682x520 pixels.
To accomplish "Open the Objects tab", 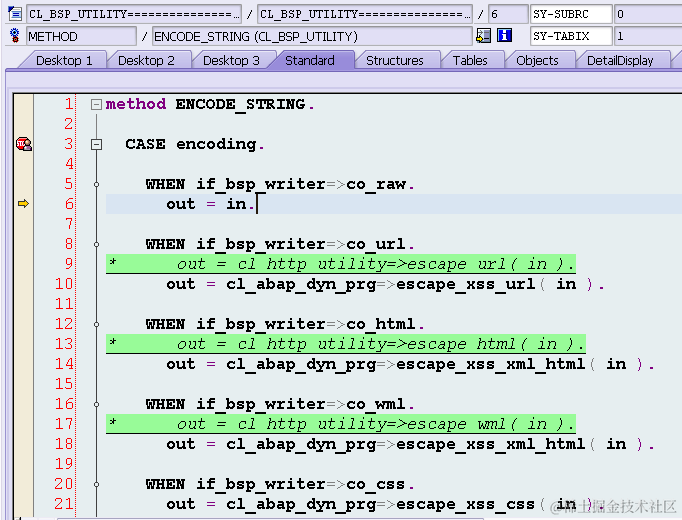I will click(537, 60).
